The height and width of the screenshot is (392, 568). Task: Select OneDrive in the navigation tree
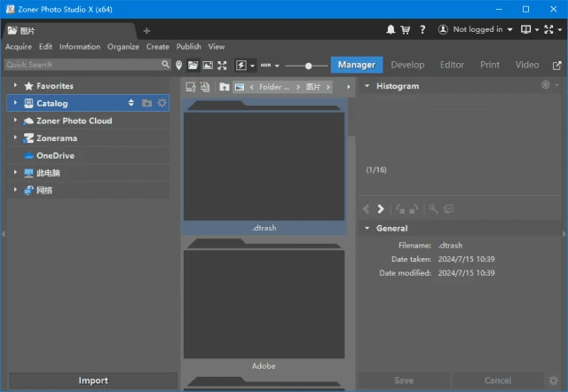[x=55, y=155]
